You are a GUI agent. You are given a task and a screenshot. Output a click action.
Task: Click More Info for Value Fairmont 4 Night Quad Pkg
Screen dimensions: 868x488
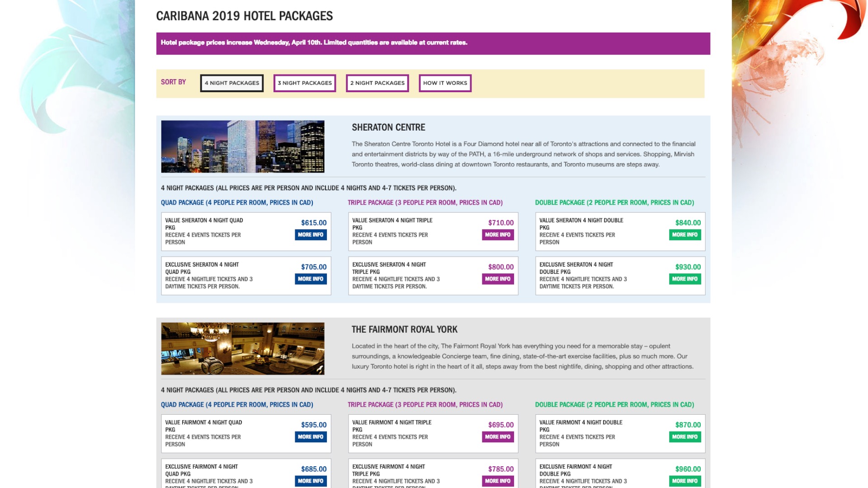[311, 437]
